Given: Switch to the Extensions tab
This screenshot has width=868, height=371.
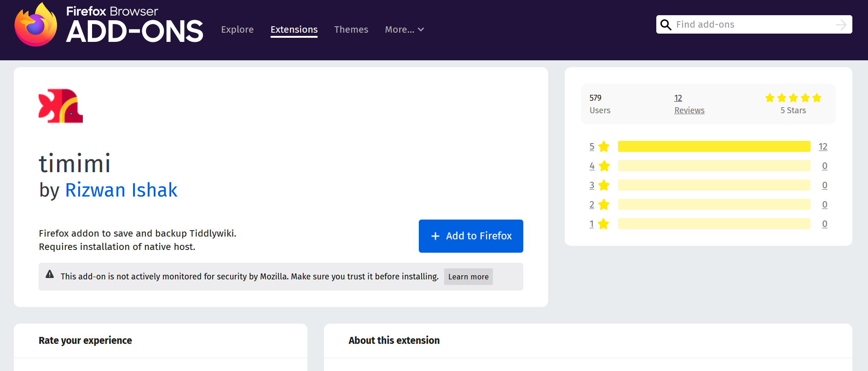Looking at the screenshot, I should 294,29.
